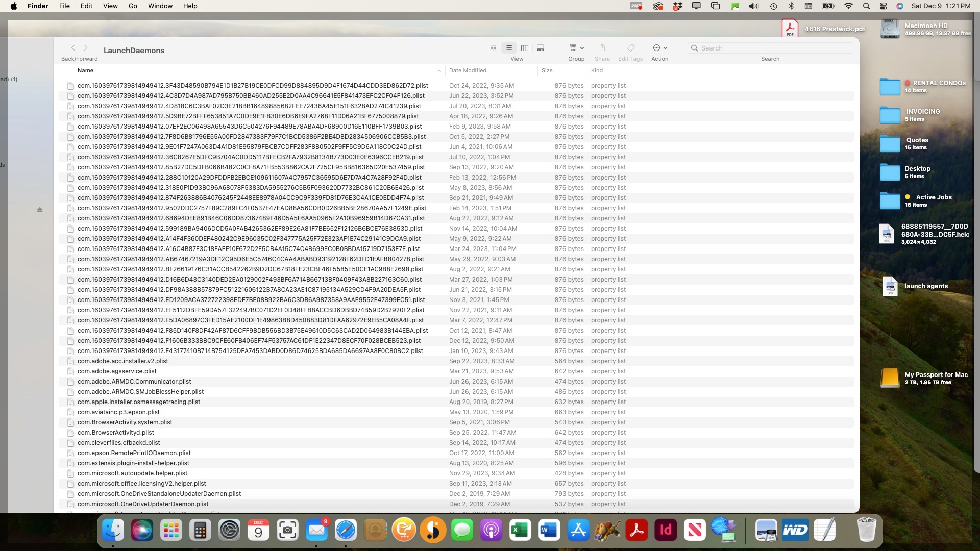980x551 pixels.
Task: Sort list by Kind column header
Action: [x=597, y=70]
